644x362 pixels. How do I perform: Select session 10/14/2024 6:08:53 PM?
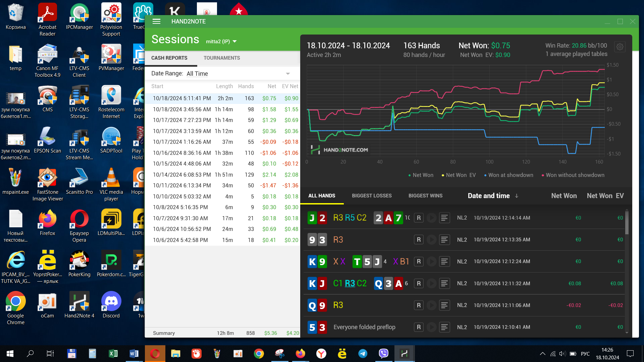point(223,175)
